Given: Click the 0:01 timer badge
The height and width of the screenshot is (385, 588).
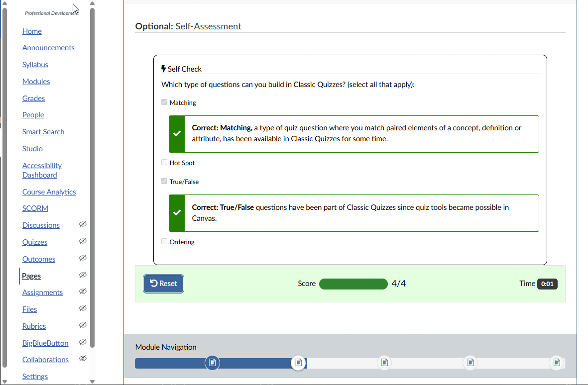Looking at the screenshot, I should point(547,284).
